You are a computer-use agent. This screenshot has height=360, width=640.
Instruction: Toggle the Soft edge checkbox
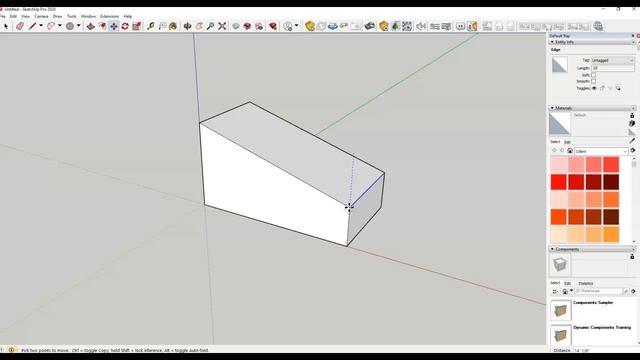pyautogui.click(x=593, y=75)
